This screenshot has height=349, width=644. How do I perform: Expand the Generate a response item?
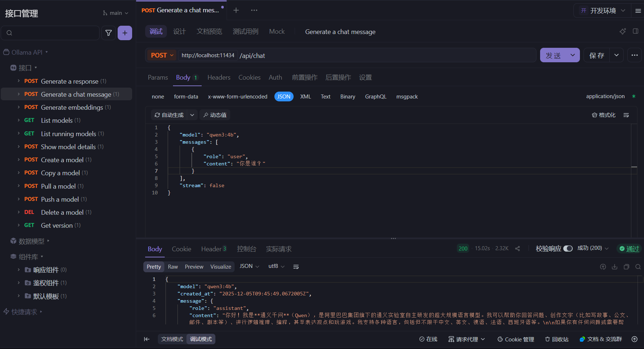tap(18, 81)
